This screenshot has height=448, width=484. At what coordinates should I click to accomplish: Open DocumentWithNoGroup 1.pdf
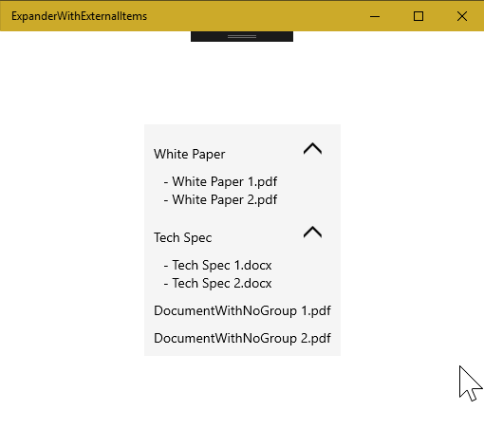click(242, 310)
